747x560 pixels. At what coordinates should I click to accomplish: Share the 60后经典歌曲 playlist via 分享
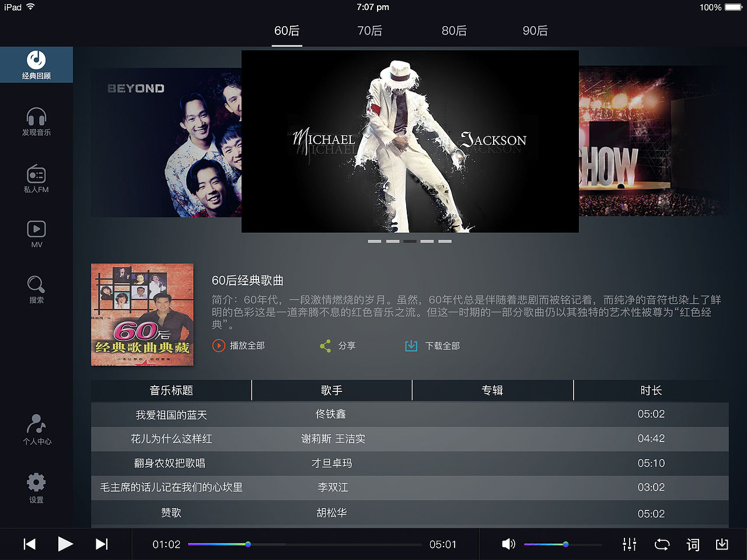[338, 345]
